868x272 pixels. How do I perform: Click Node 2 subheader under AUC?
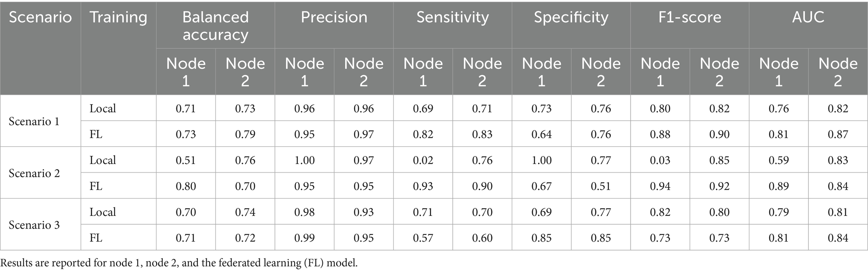838,72
